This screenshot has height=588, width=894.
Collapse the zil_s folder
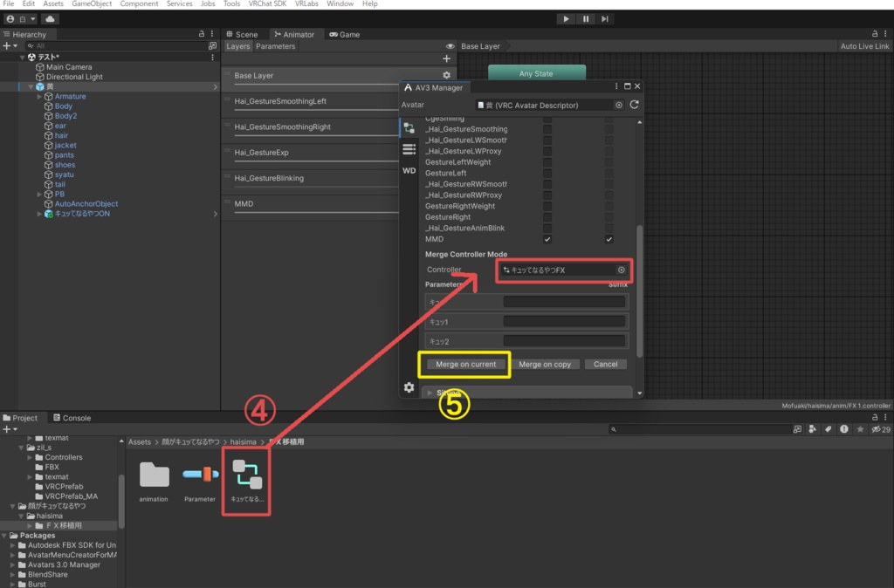click(x=21, y=448)
